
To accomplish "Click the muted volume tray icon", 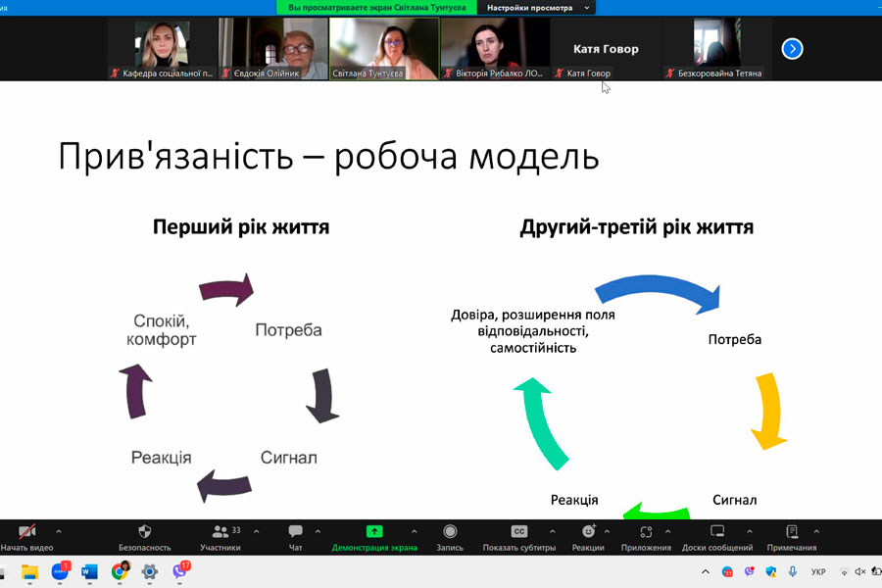I will tap(860, 571).
